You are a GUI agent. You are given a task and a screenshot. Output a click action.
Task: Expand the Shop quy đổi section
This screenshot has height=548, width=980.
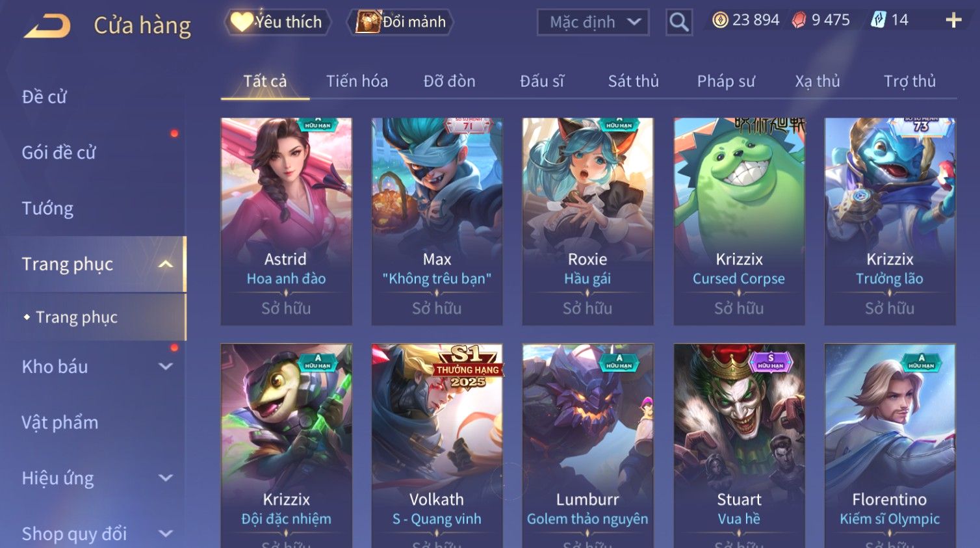(166, 534)
